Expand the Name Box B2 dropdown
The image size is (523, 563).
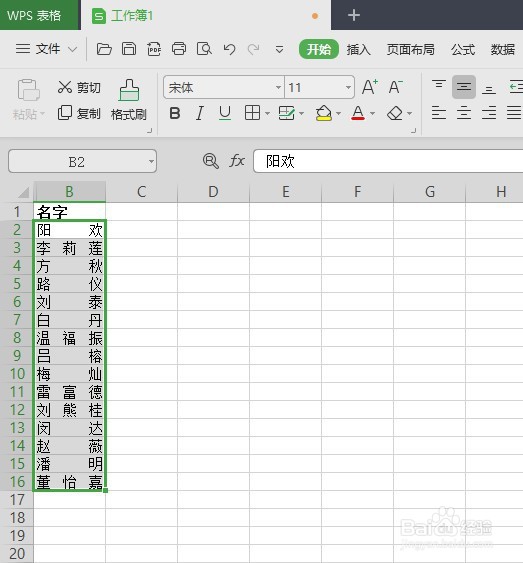click(x=151, y=161)
